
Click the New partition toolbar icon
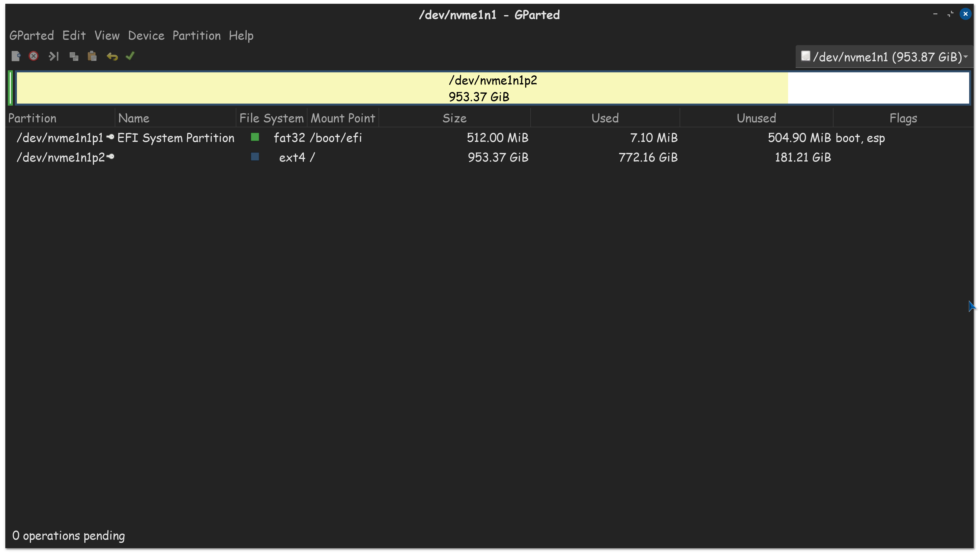coord(16,56)
